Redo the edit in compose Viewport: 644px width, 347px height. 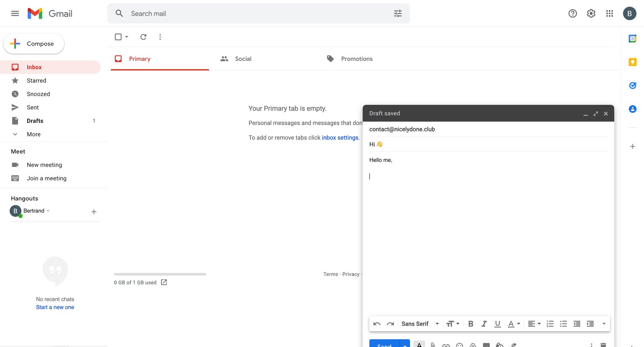click(x=390, y=324)
